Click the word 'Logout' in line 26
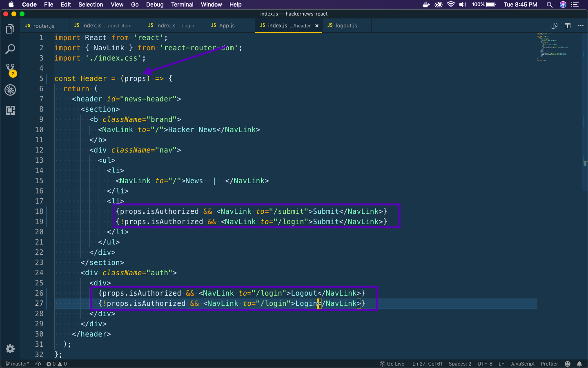Screen dimensions: 588x368 [x=304, y=293]
